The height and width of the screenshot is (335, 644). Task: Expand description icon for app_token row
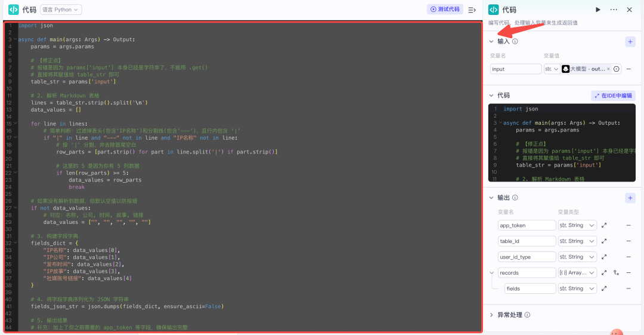click(x=603, y=226)
